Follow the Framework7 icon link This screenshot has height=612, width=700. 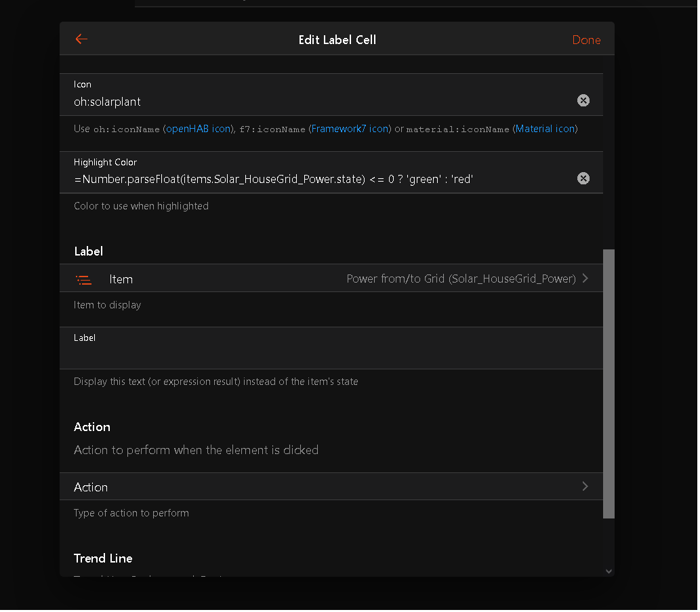(x=350, y=129)
